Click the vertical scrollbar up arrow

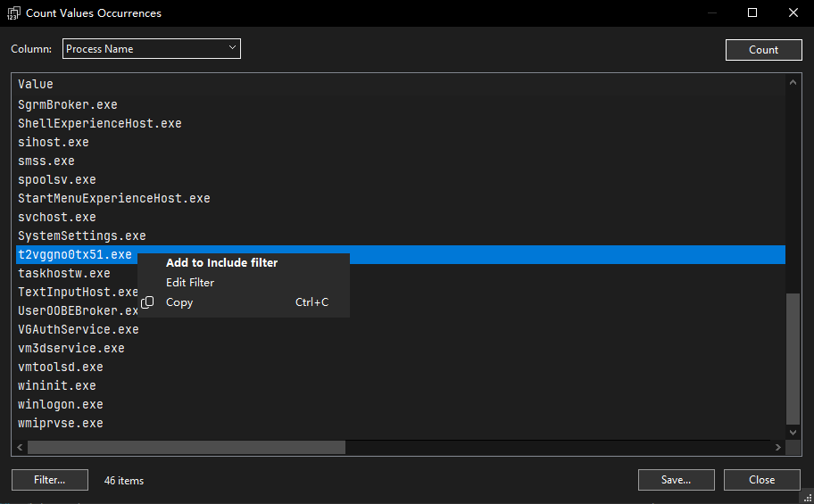(x=793, y=83)
